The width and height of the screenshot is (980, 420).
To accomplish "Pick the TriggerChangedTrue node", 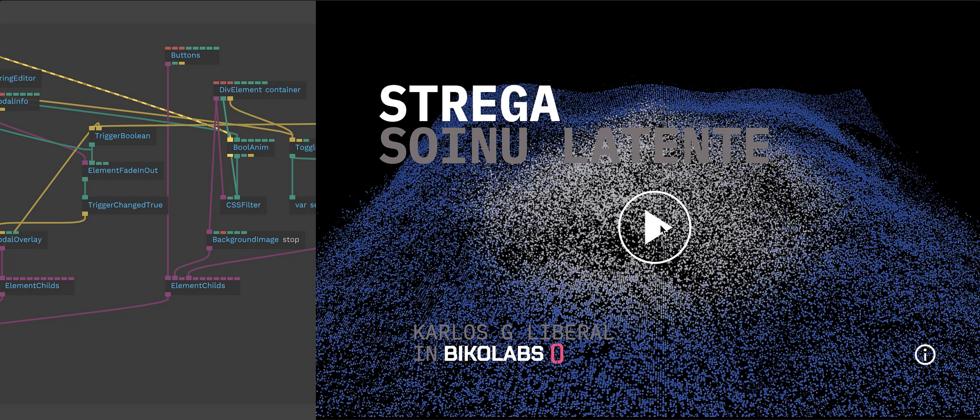I will point(125,205).
